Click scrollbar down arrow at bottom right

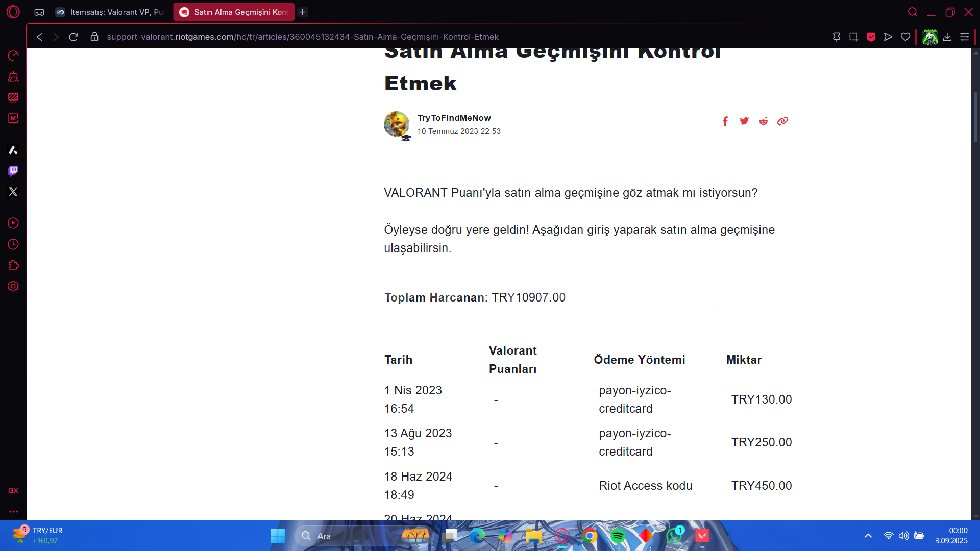(x=975, y=516)
